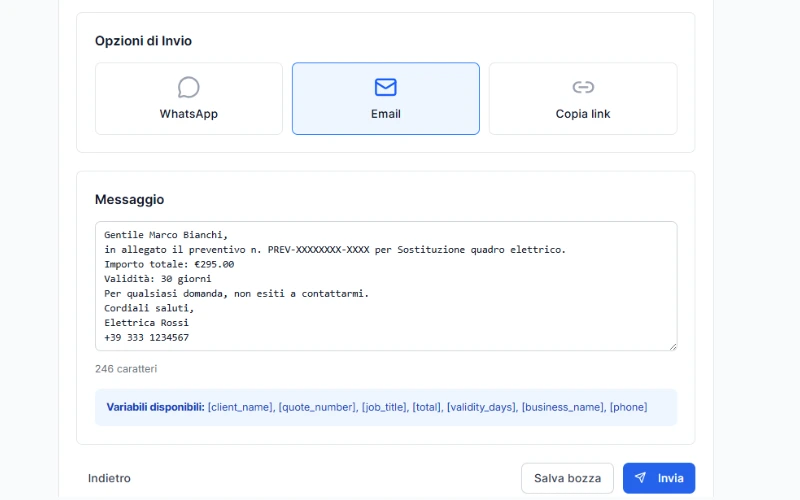Click the Email envelope icon
The width and height of the screenshot is (800, 500).
tap(385, 87)
